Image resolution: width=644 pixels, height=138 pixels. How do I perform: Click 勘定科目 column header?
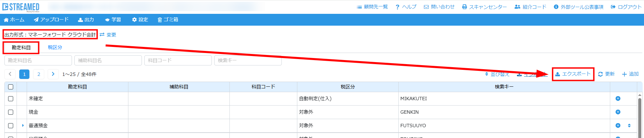[77, 87]
